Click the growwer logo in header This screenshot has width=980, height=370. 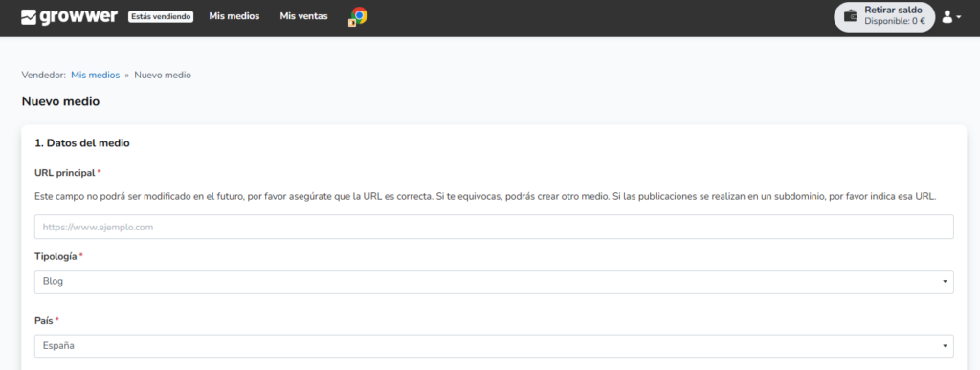pos(69,17)
